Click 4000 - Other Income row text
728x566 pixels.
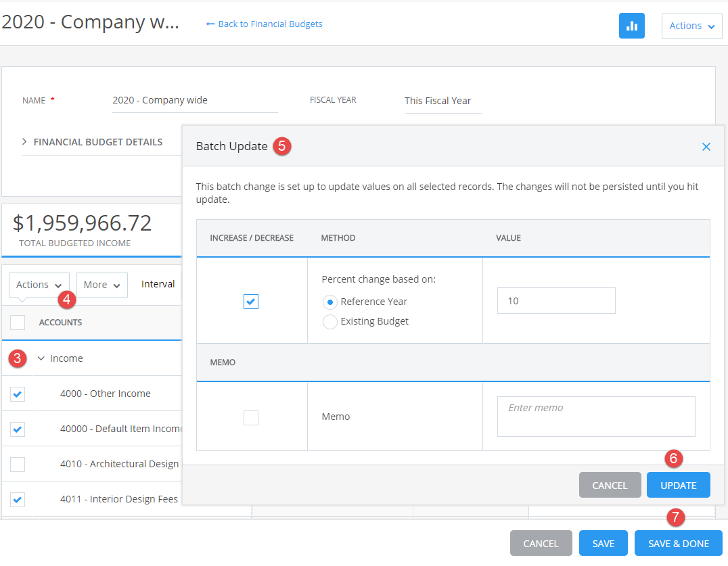click(x=106, y=394)
